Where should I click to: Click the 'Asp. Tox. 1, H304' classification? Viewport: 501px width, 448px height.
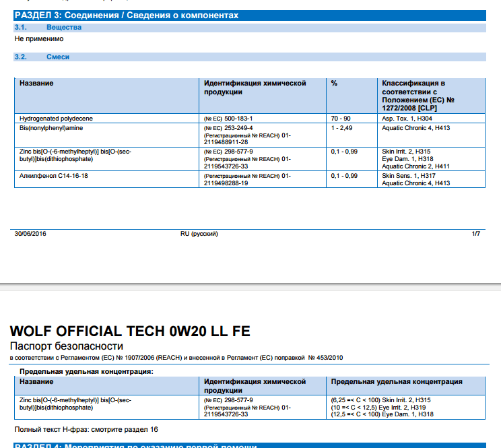[x=407, y=119]
